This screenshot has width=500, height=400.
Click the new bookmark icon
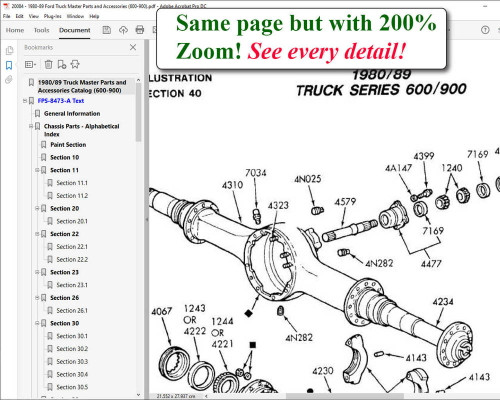(x=62, y=64)
